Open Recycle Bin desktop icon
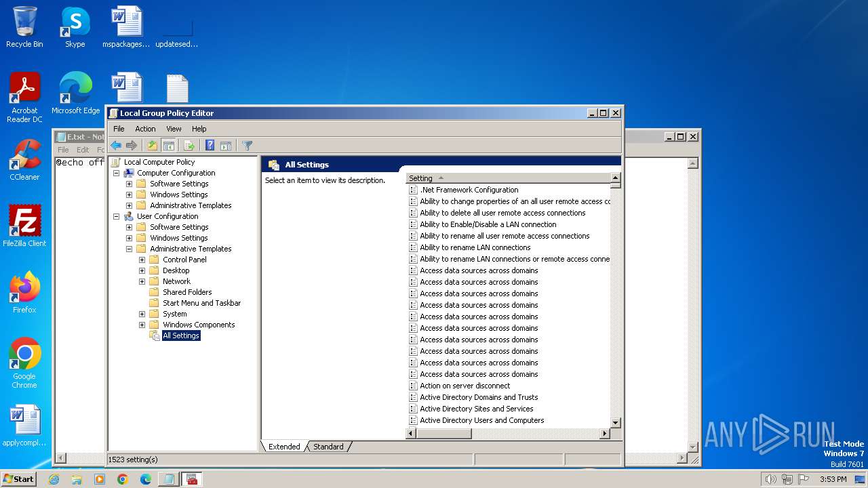This screenshot has width=868, height=488. 24,27
